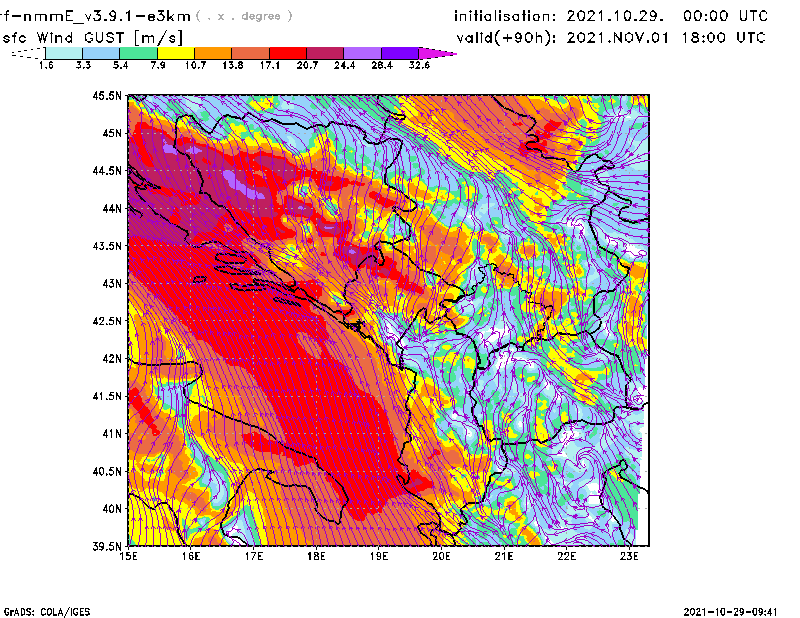Click the timestamp '2021-10-29-09:41'
The height and width of the screenshot is (618, 800).
coord(731,612)
